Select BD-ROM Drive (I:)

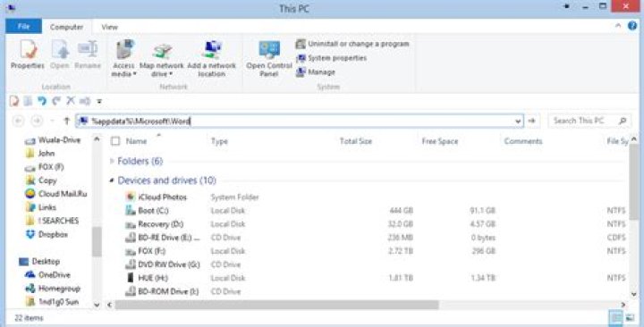point(162,292)
